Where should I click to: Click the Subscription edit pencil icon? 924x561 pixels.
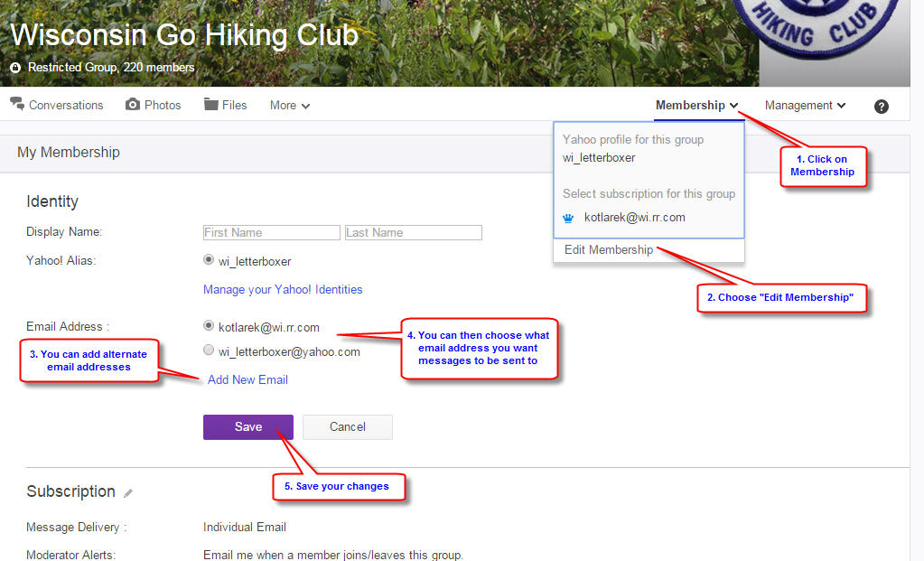[x=128, y=493]
